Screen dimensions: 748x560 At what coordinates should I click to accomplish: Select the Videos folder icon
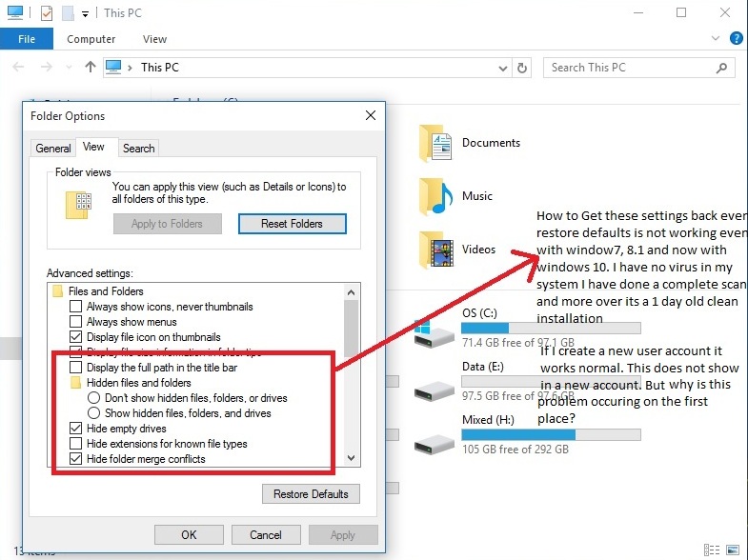pos(435,250)
